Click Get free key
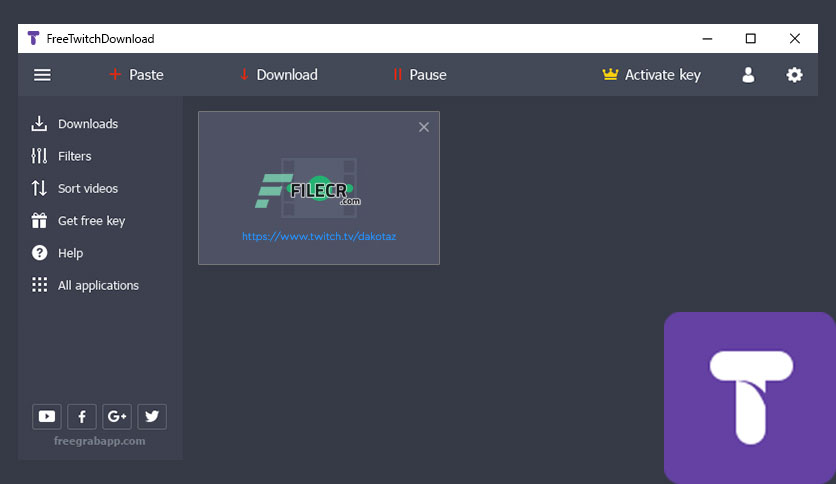The image size is (836, 484). (x=78, y=221)
